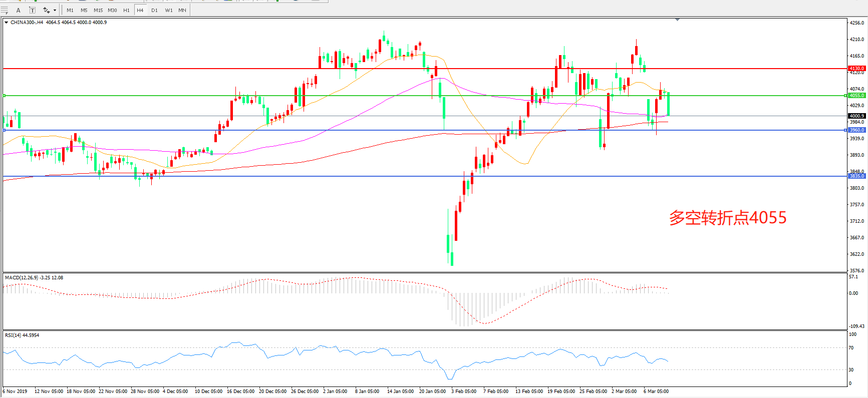
Task: Select the Fibonacci retracement tool
Action: click(5, 10)
